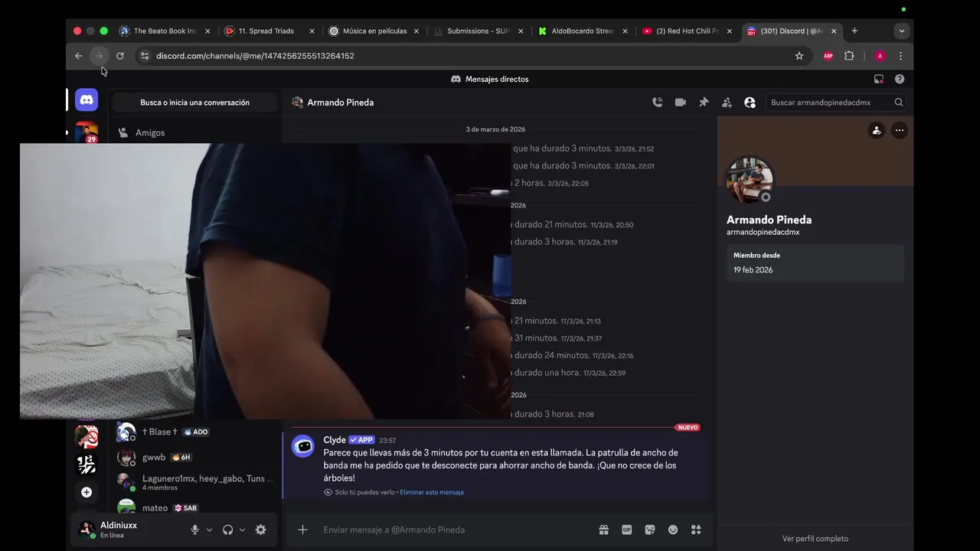The height and width of the screenshot is (551, 980).
Task: Toggle headphones deafen
Action: point(227,530)
